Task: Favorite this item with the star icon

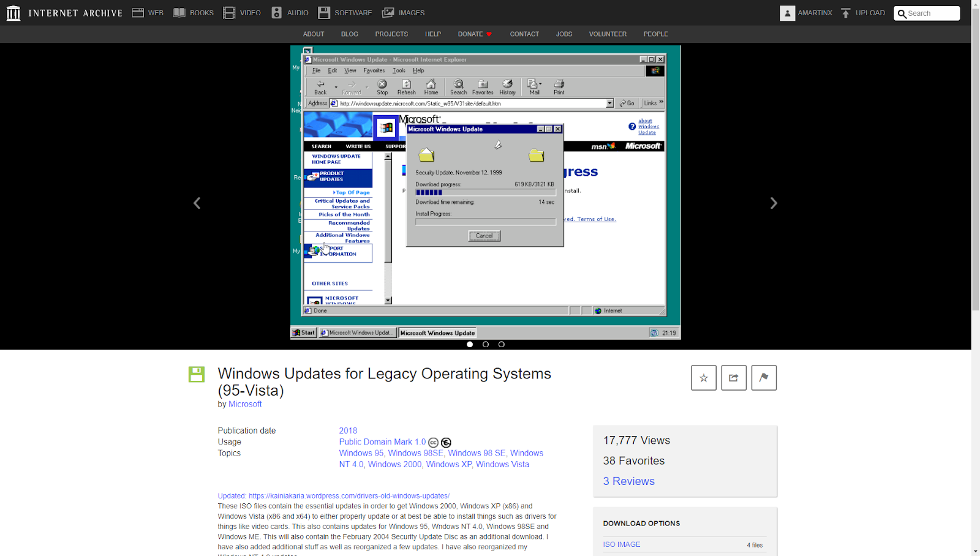Action: point(704,378)
